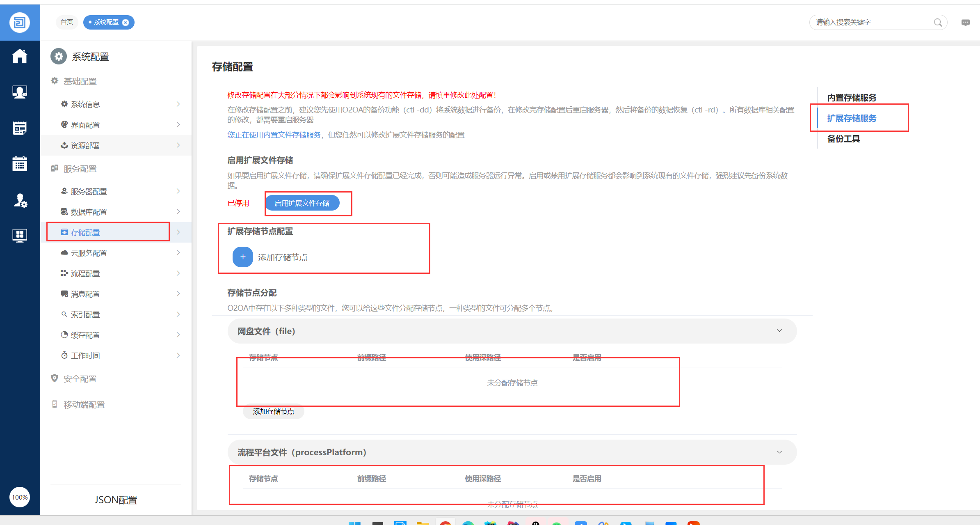Open the calendar icon in left sidebar
The width and height of the screenshot is (980, 525).
coord(20,164)
